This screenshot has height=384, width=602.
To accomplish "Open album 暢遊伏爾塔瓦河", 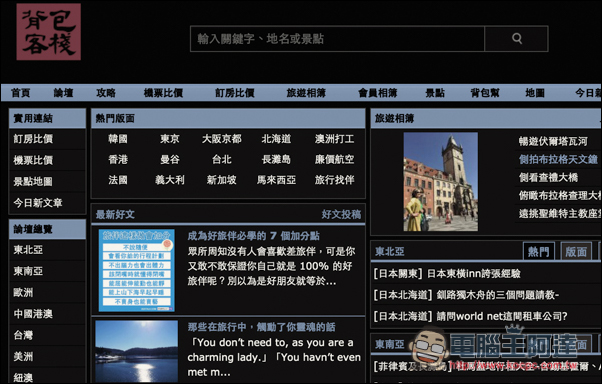I will (x=553, y=141).
